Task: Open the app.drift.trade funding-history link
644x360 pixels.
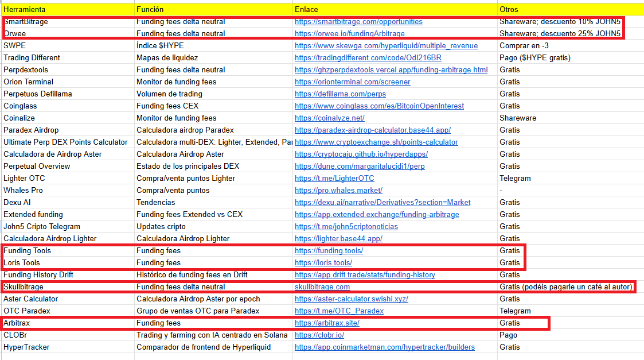Action: click(365, 275)
